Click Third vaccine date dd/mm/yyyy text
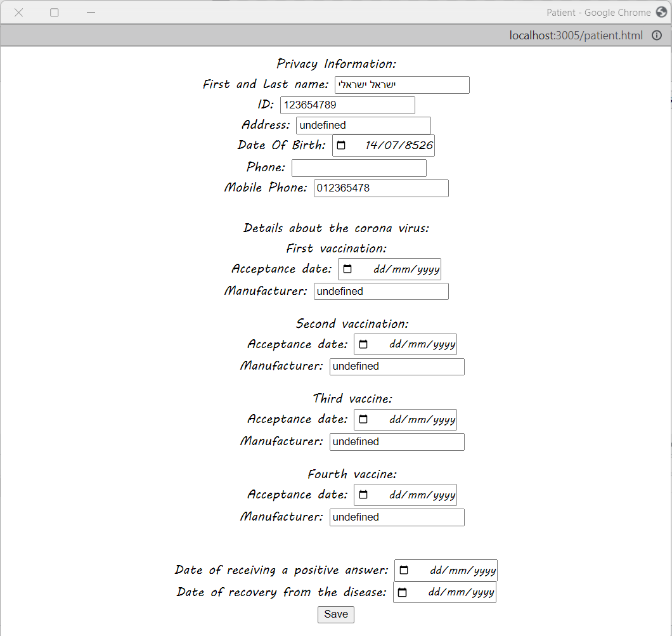 pyautogui.click(x=422, y=420)
